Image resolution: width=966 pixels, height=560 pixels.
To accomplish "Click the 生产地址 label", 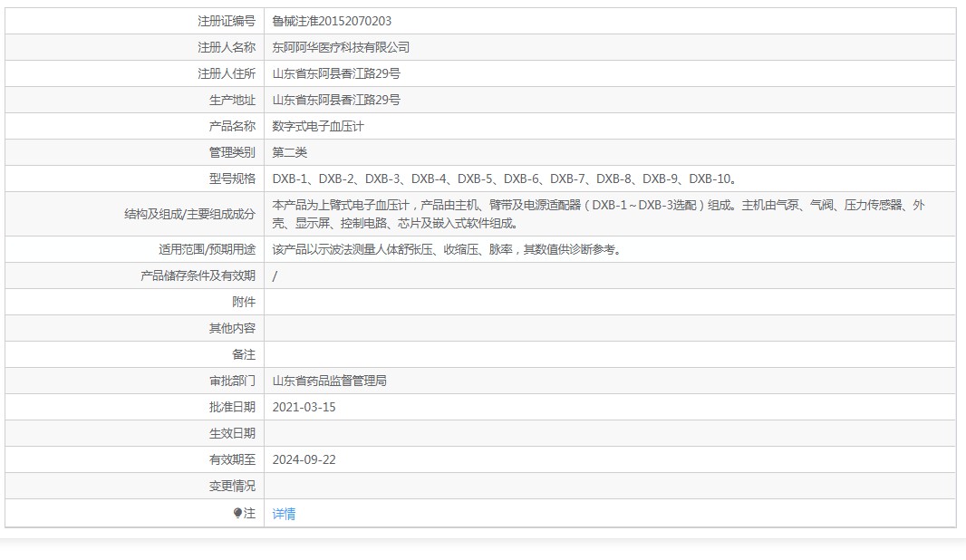I will click(232, 100).
